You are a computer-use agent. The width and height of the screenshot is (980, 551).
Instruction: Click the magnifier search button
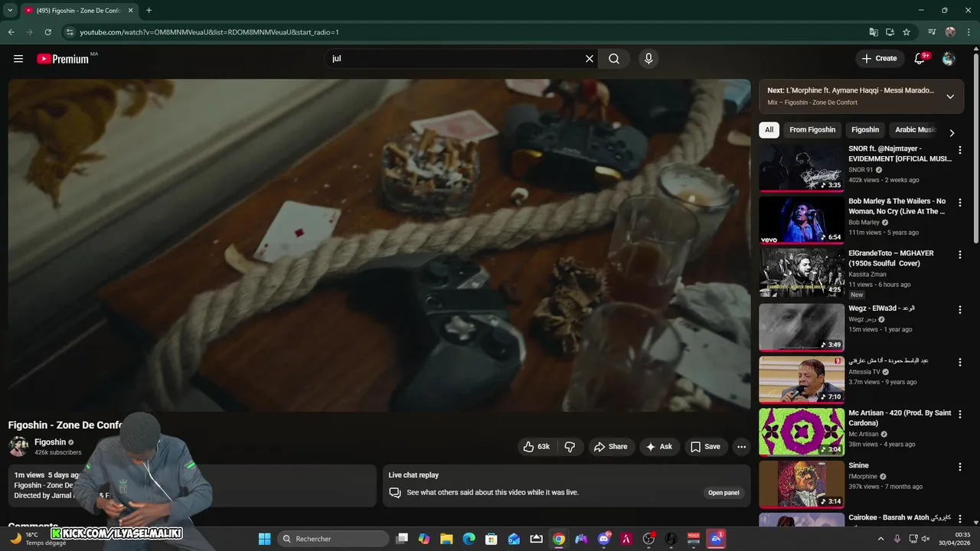tap(614, 59)
